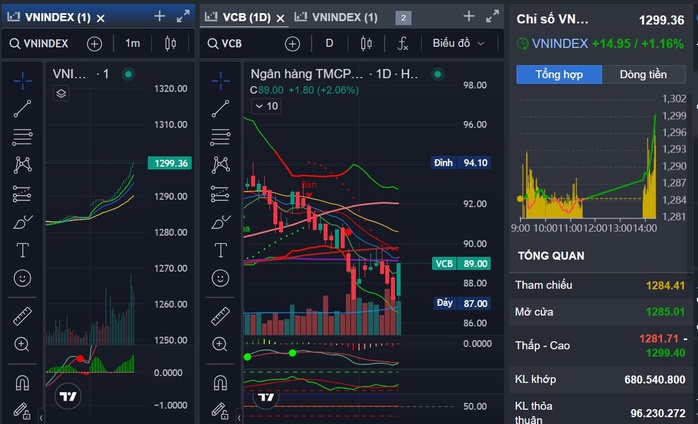Expand middle panel to fullscreen

tap(492, 16)
